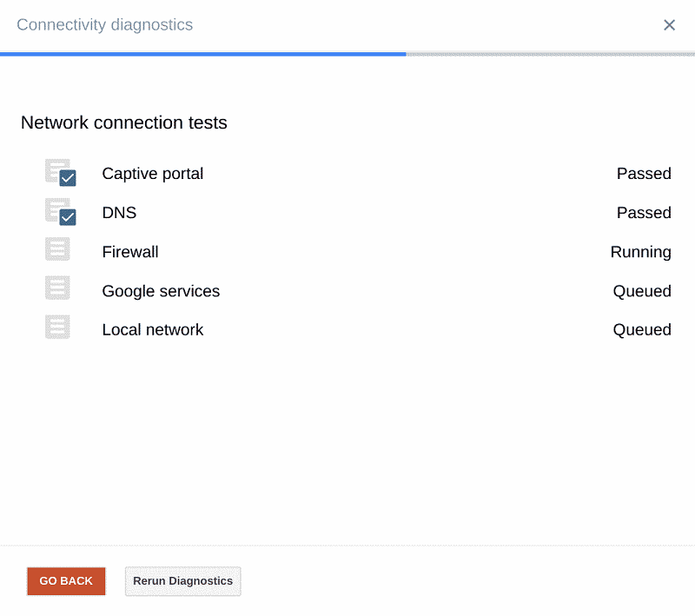Click the Passed status for DNS

point(644,213)
